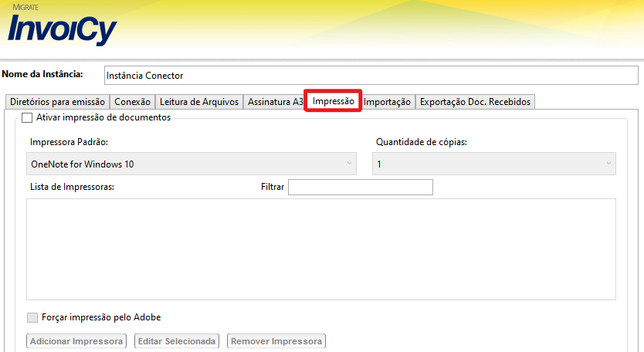Viewport: 644px width, 352px height.
Task: Open the Conexão tab
Action: click(132, 102)
